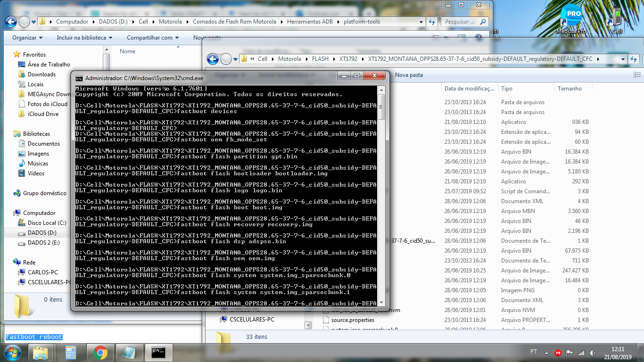Open address dropdown in XT1792 explorer window
Viewport: 644px width, 362px height.
(x=623, y=59)
